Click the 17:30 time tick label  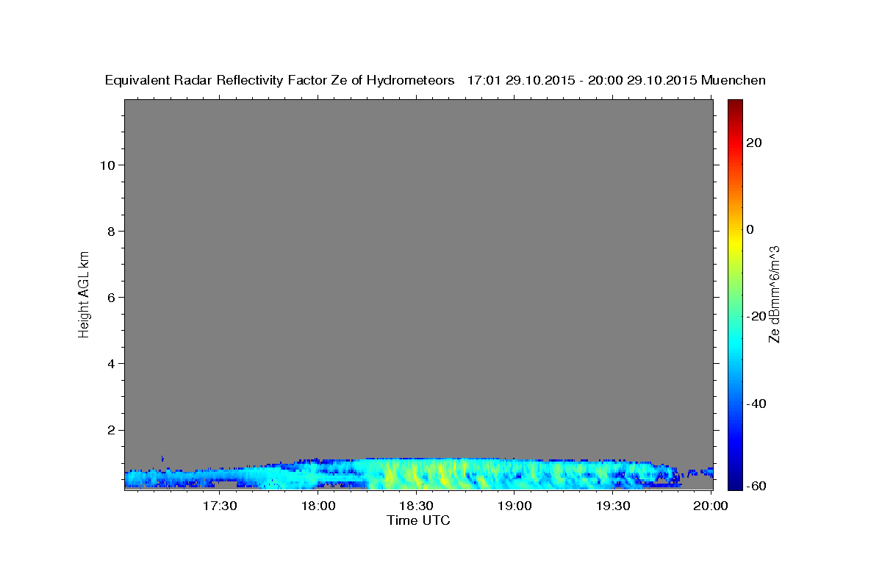coord(220,506)
